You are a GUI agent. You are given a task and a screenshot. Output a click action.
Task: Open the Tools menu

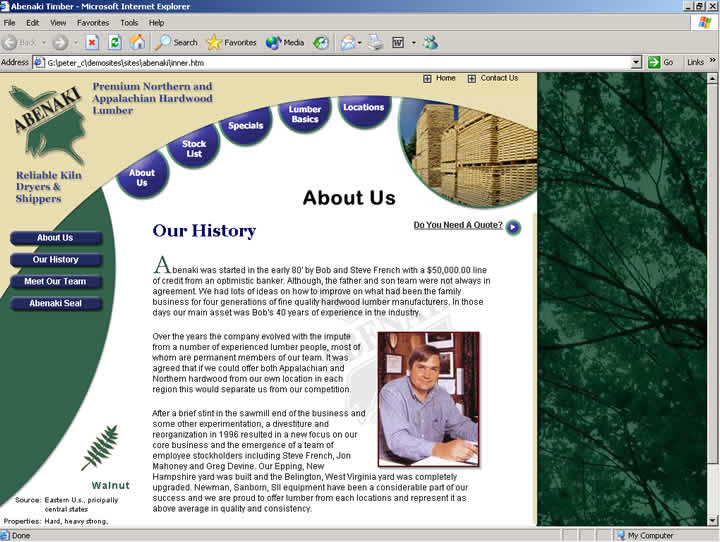pos(129,23)
